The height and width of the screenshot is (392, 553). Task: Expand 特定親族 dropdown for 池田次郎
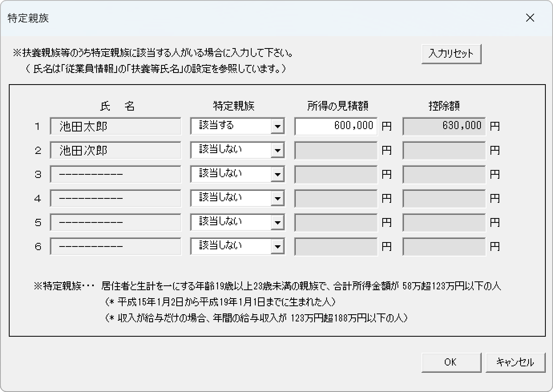pos(277,150)
